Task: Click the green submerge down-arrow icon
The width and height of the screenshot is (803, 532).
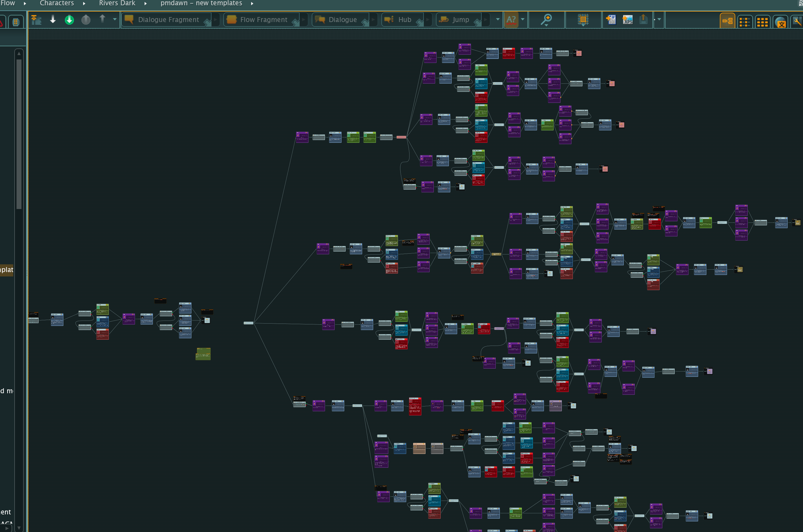Action: [69, 20]
